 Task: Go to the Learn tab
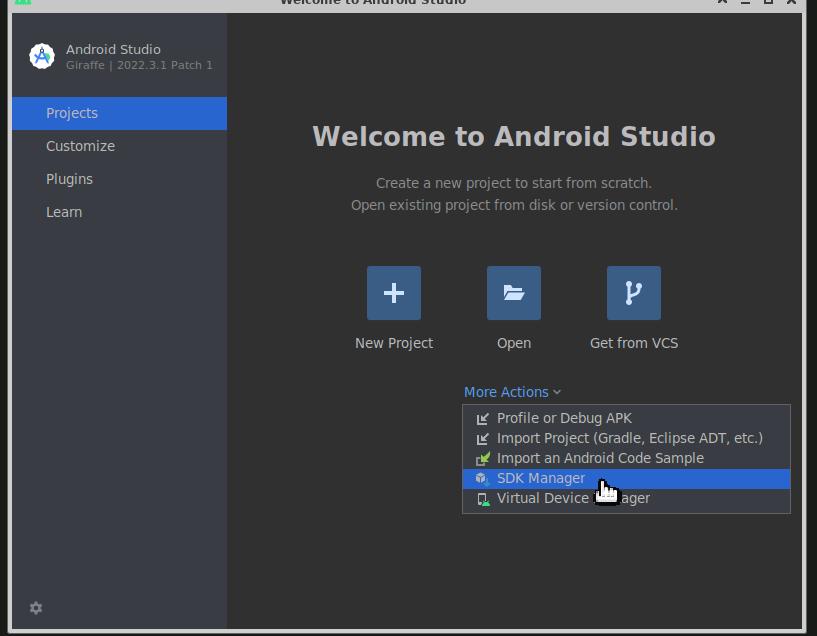119,212
